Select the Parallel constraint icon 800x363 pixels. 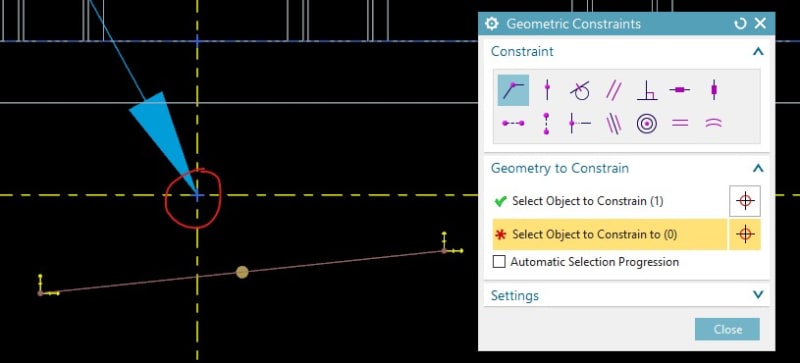click(x=613, y=90)
